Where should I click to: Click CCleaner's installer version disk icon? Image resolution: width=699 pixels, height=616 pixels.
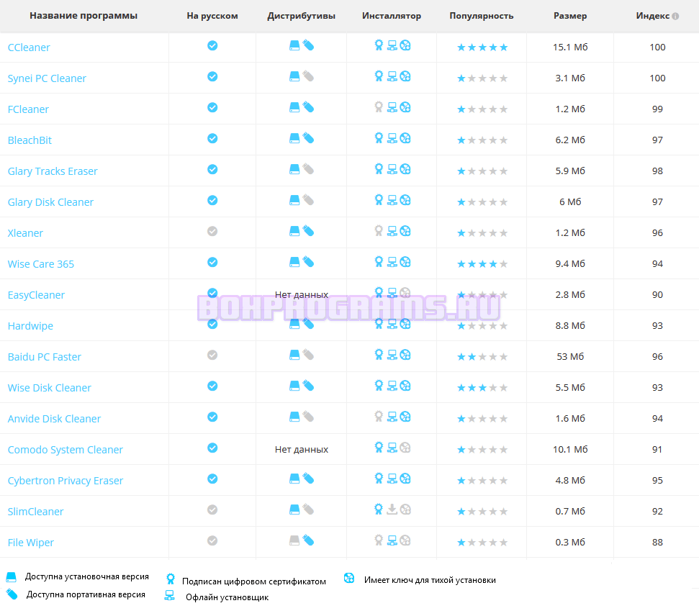coord(294,45)
